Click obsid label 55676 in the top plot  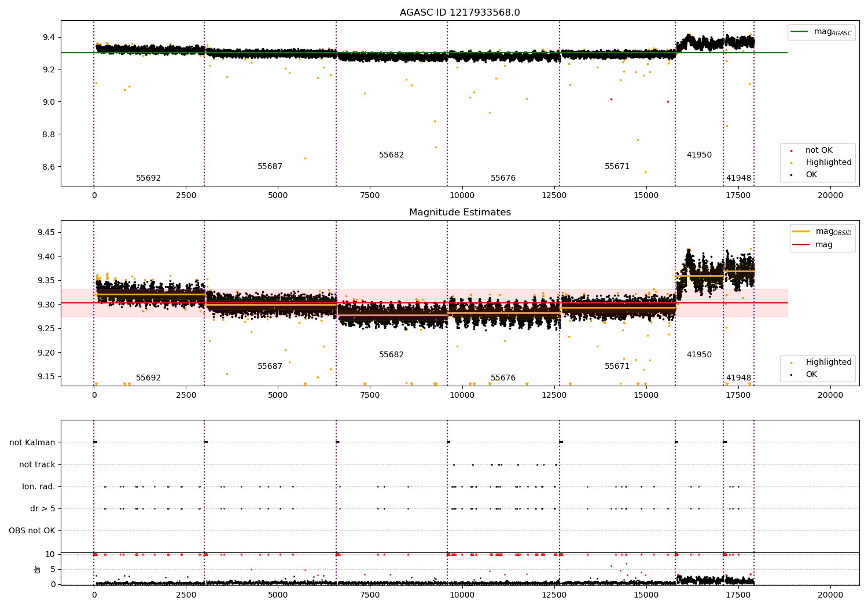tap(503, 178)
